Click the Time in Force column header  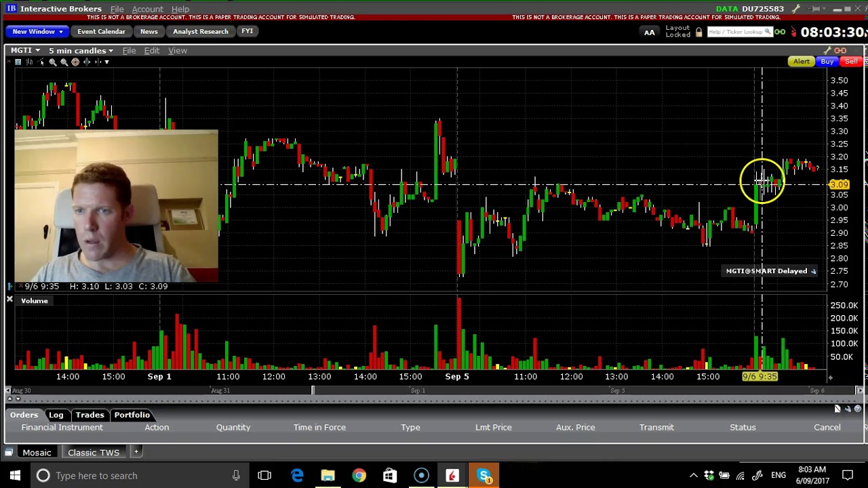click(x=319, y=427)
